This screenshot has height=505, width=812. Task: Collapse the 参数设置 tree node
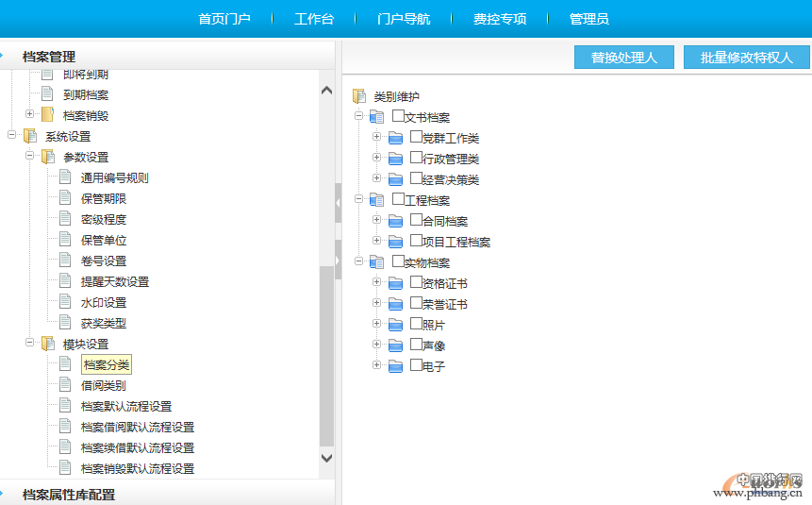coord(29,155)
